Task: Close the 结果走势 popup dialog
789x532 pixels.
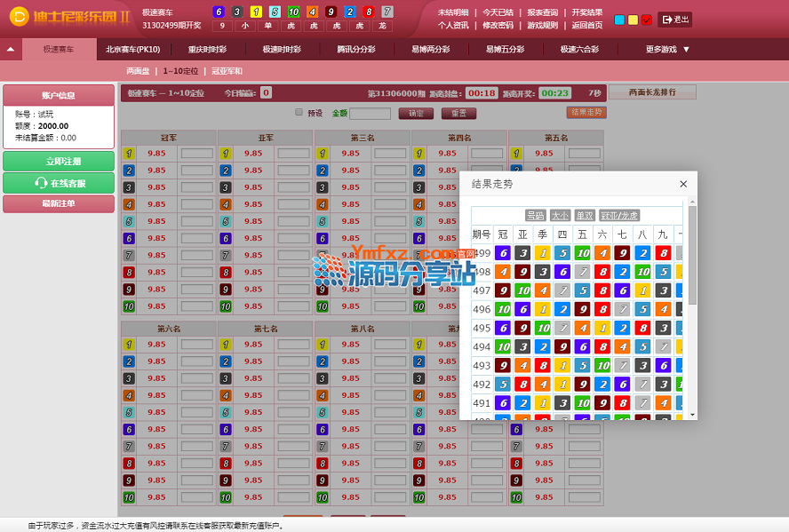Action: pyautogui.click(x=683, y=184)
